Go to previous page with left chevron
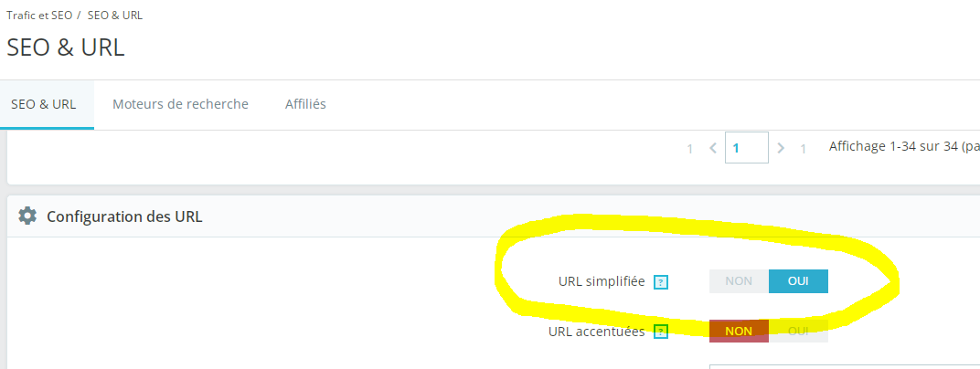980x369 pixels. pos(712,148)
